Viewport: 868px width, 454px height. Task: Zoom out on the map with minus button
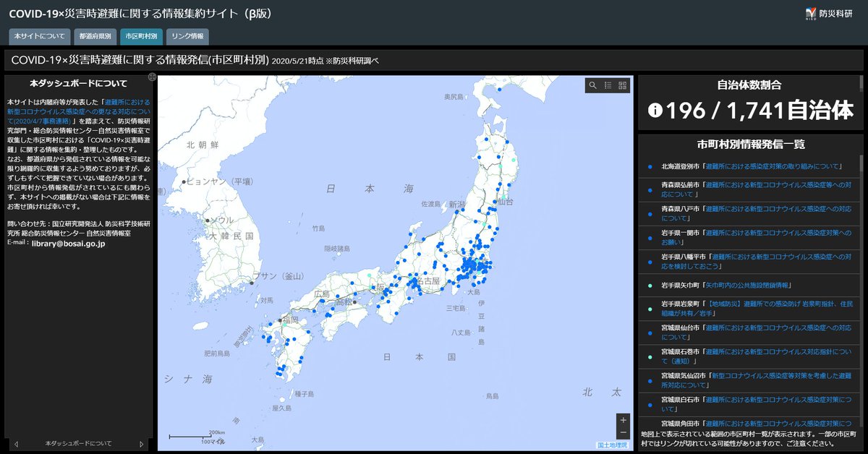point(624,432)
